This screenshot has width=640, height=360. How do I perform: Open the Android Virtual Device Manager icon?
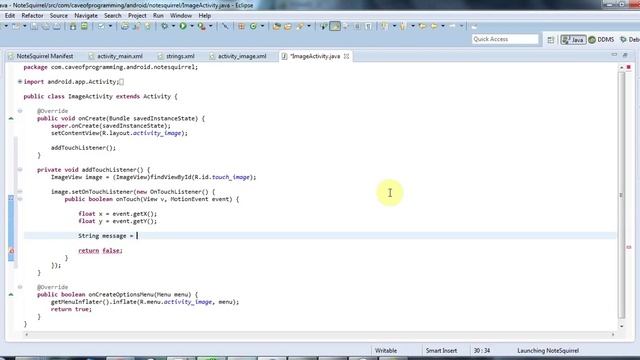click(84, 27)
